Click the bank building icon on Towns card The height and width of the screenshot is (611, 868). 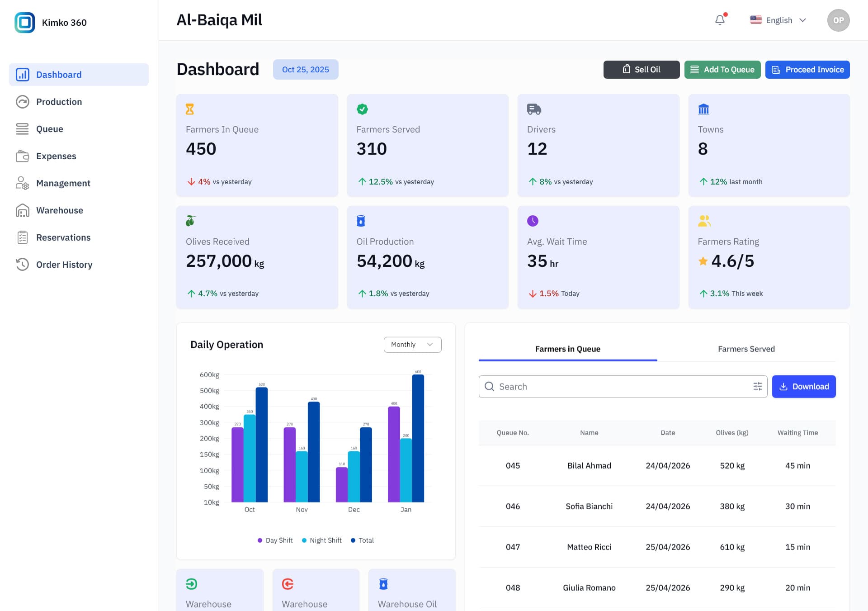[703, 109]
